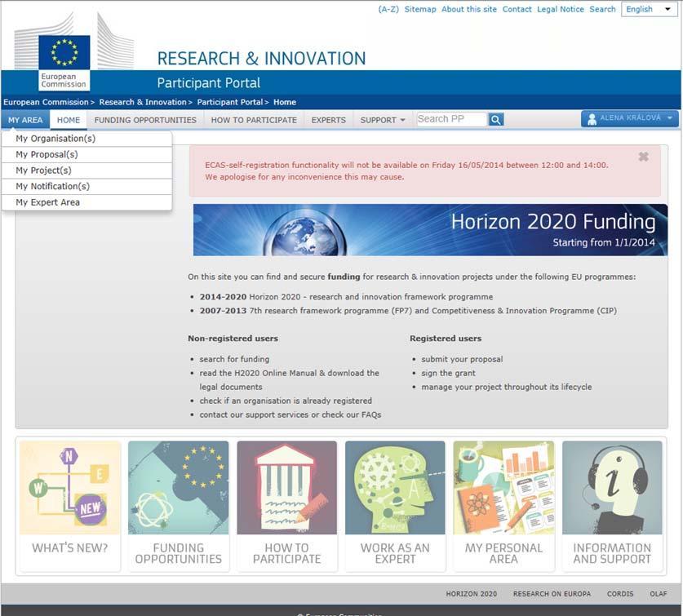Click '2014-2020 Horizon 2020' programme line

(x=346, y=297)
